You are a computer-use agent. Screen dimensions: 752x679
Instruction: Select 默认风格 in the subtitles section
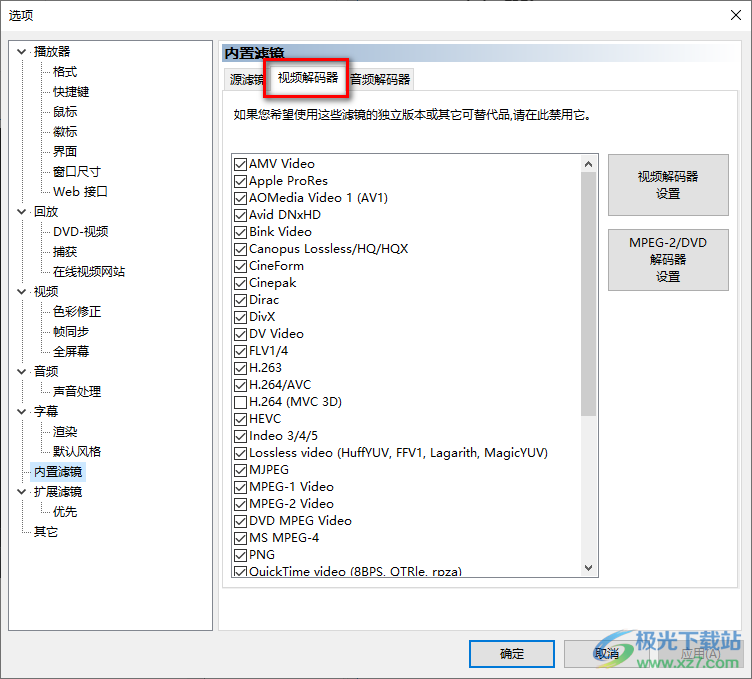[x=77, y=452]
